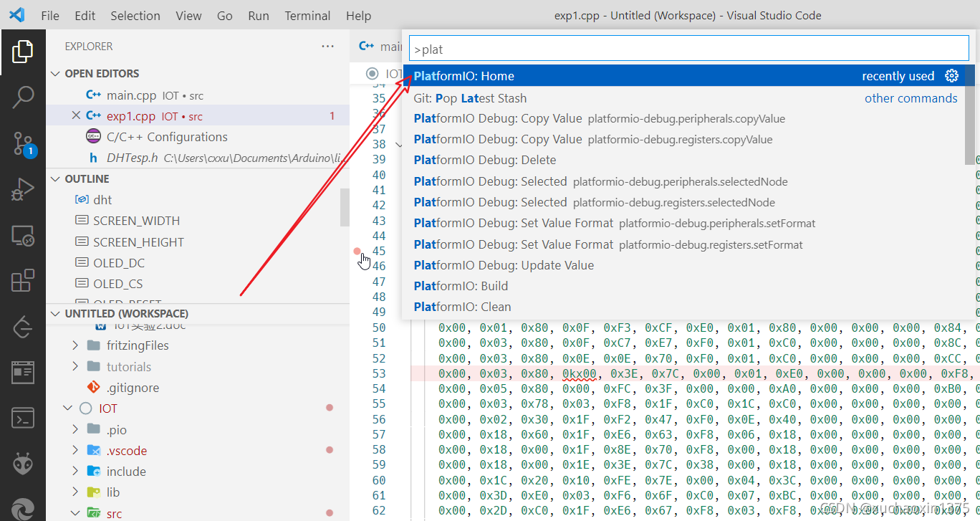Open the Explorer view in activity bar
This screenshot has height=521, width=980.
click(x=23, y=52)
